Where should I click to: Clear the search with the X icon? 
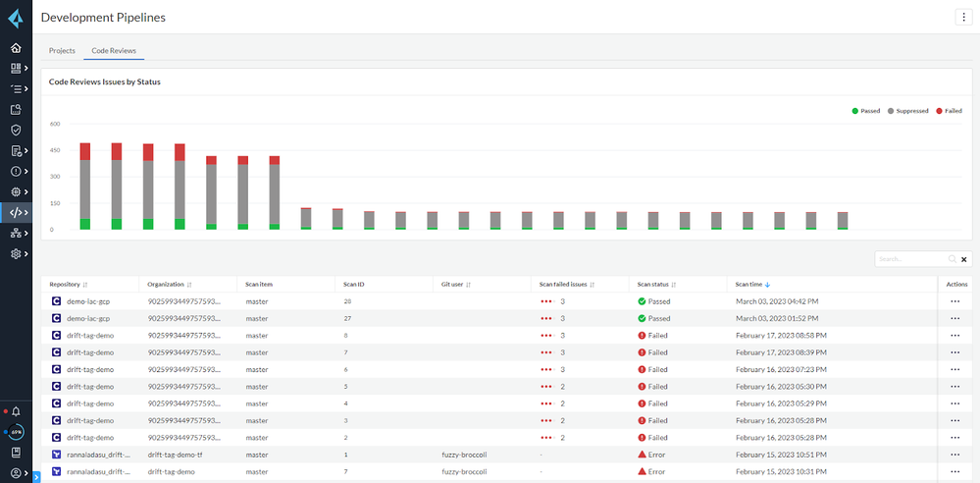964,259
